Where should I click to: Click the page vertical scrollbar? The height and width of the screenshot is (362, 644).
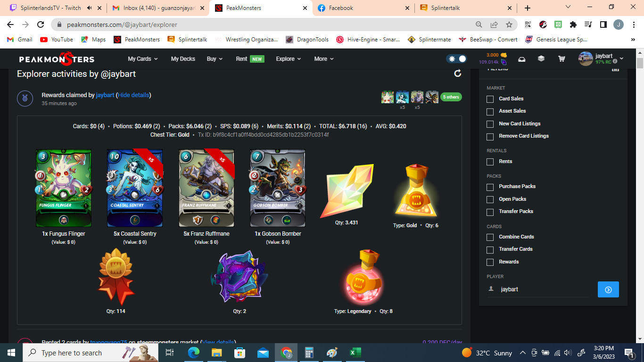click(x=640, y=63)
